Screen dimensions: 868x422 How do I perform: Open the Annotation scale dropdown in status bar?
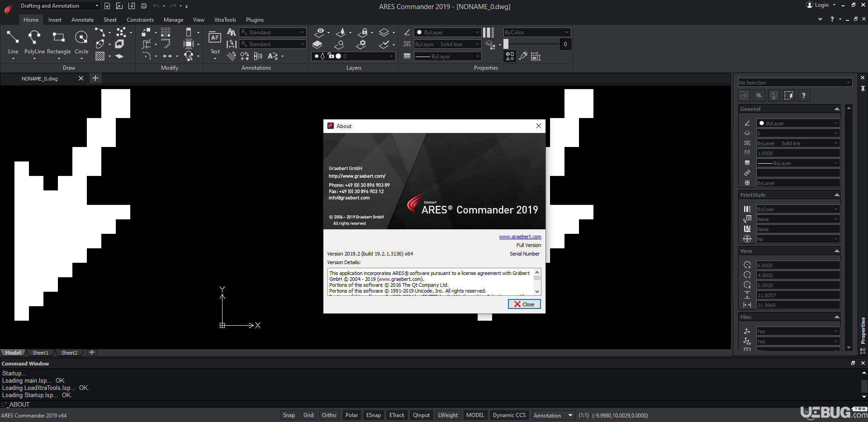pos(553,415)
